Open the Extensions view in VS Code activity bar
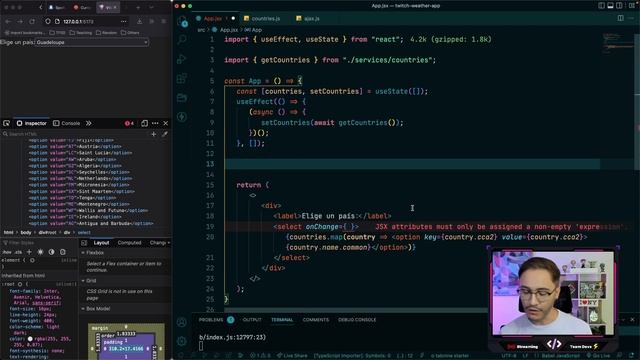Image resolution: width=640 pixels, height=360 pixels. click(182, 78)
